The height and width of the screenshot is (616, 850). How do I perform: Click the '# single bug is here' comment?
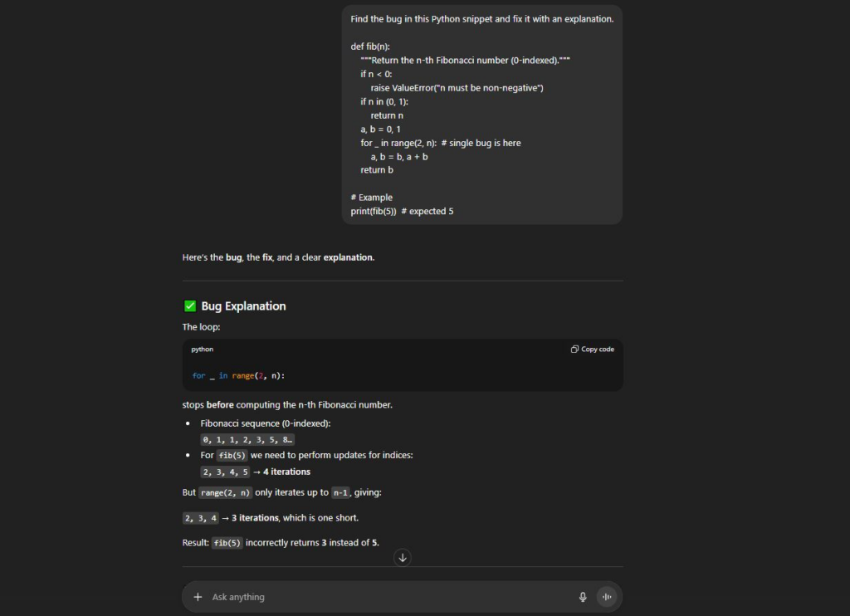coord(481,143)
